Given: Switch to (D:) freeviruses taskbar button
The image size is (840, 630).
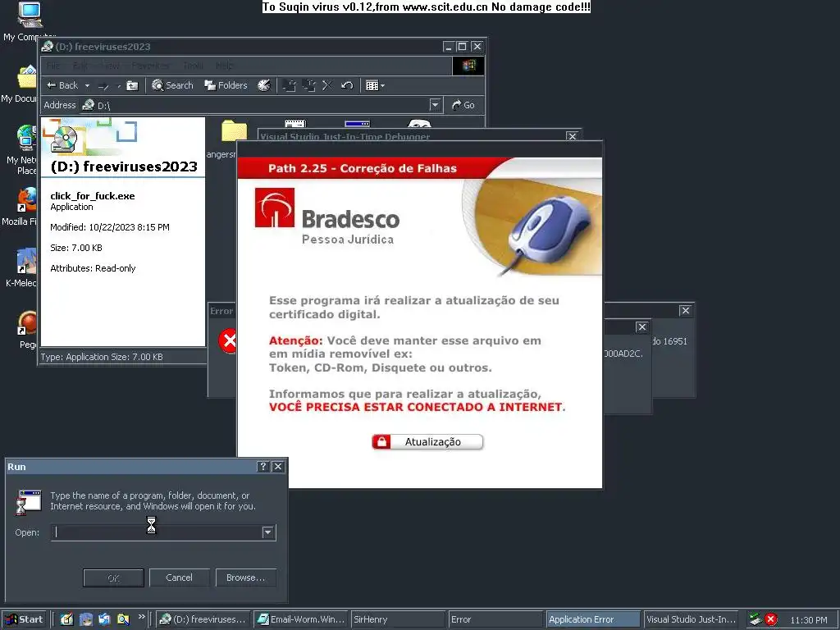Looking at the screenshot, I should [x=203, y=619].
